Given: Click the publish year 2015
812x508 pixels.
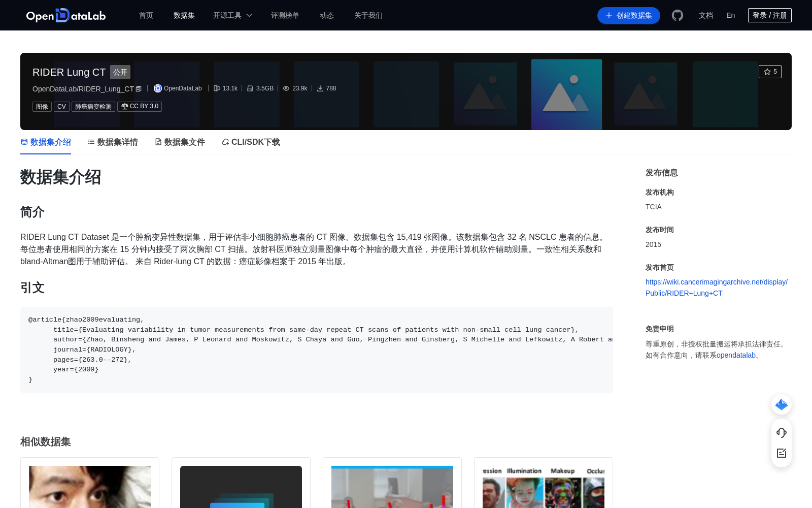Looking at the screenshot, I should tap(653, 244).
